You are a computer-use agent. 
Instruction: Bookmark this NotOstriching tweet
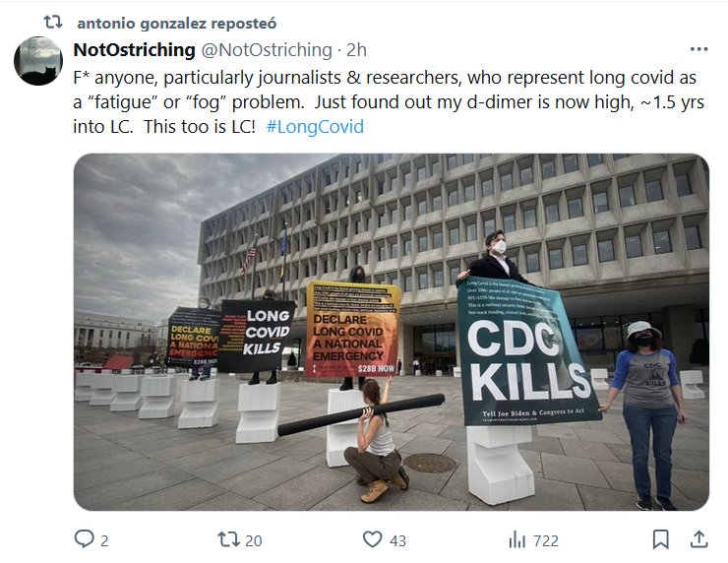[661, 539]
